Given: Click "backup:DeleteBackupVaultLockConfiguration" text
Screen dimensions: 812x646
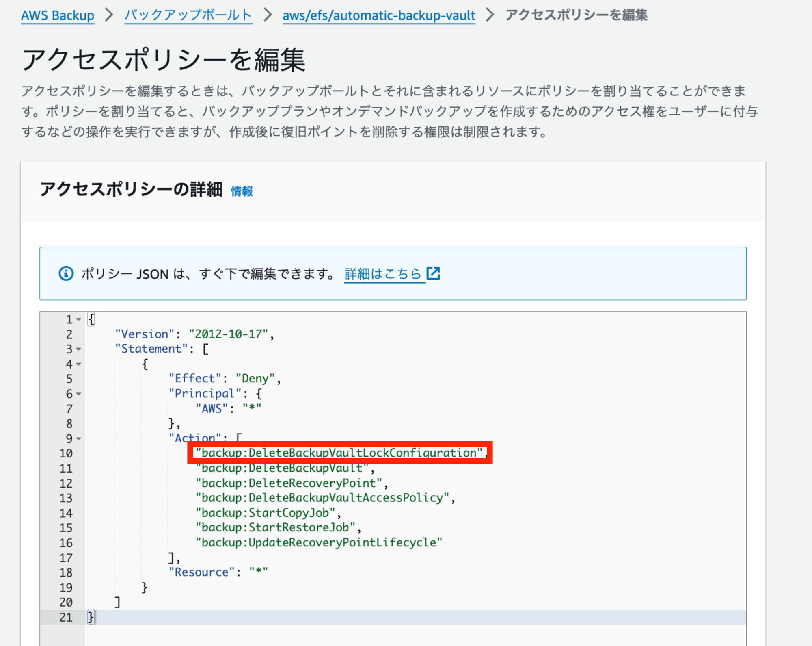Looking at the screenshot, I should 339,453.
